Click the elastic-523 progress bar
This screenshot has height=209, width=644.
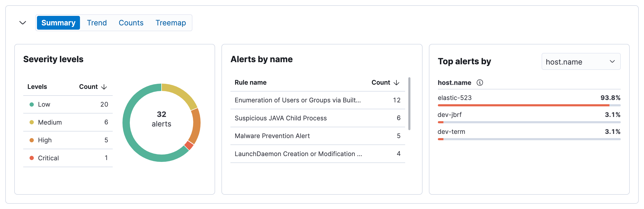tap(529, 105)
